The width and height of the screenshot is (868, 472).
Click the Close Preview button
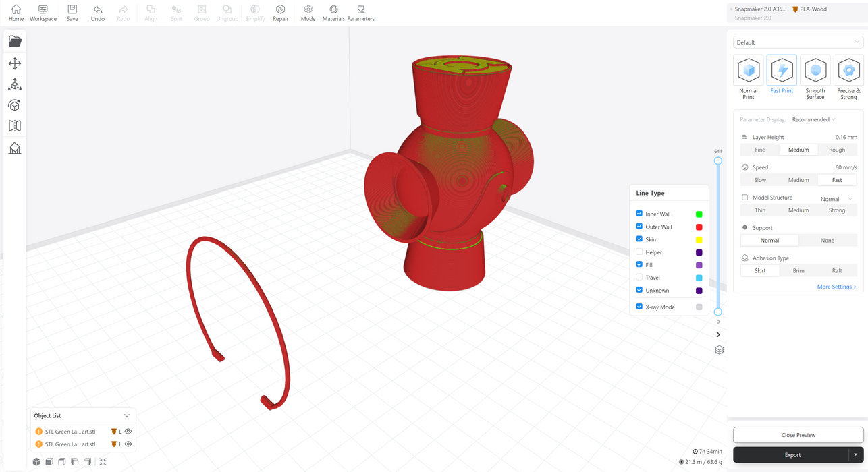pyautogui.click(x=798, y=435)
